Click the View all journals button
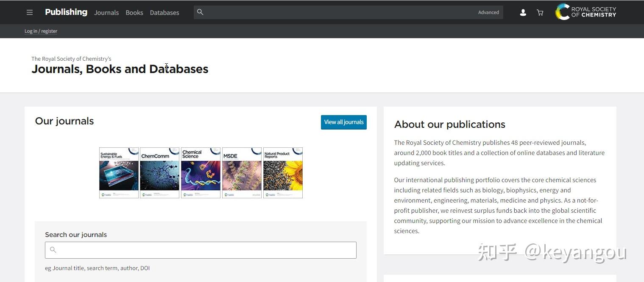 click(x=344, y=122)
